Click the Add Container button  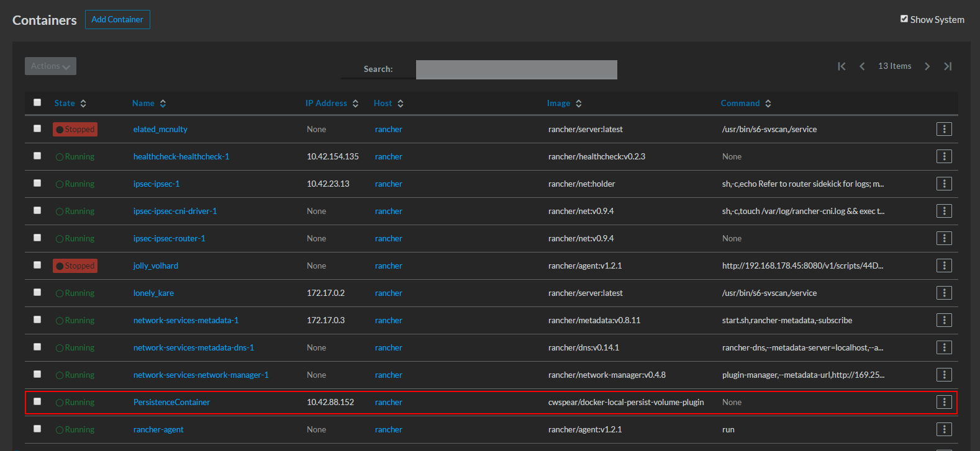[x=117, y=19]
